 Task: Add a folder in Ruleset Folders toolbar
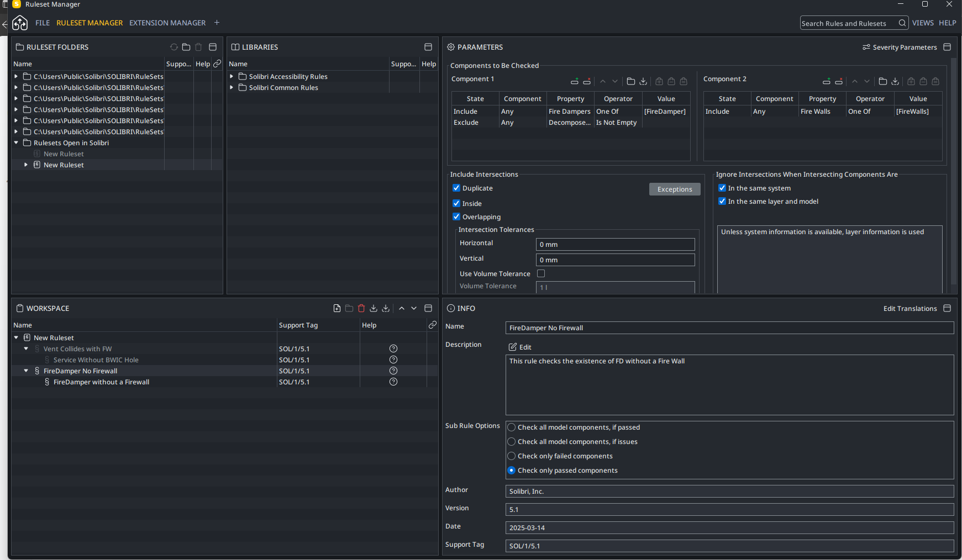pyautogui.click(x=186, y=47)
